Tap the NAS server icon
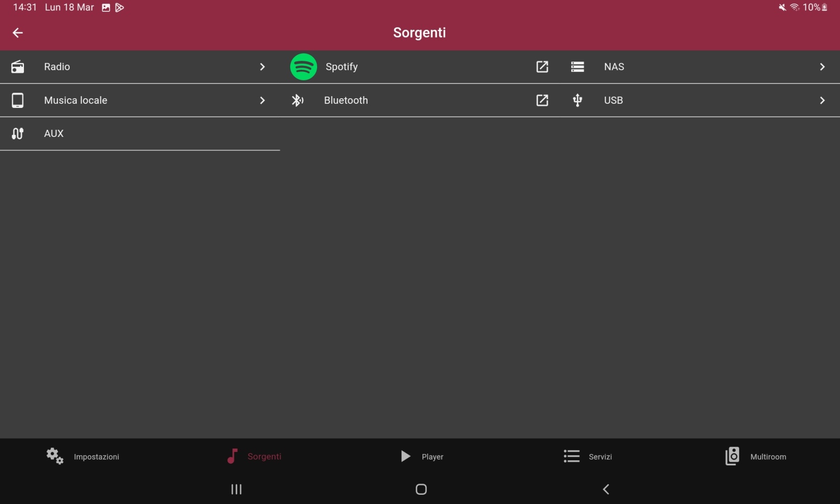The width and height of the screenshot is (840, 504). 577,67
